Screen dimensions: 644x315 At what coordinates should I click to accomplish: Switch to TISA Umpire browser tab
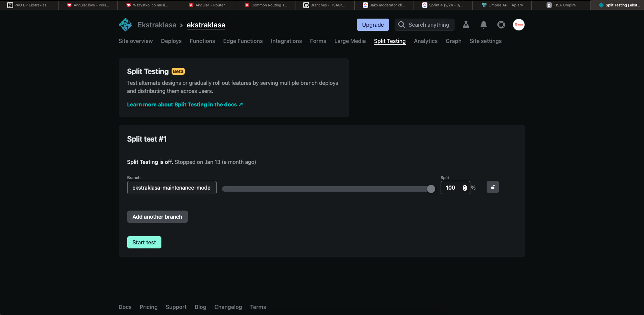561,5
